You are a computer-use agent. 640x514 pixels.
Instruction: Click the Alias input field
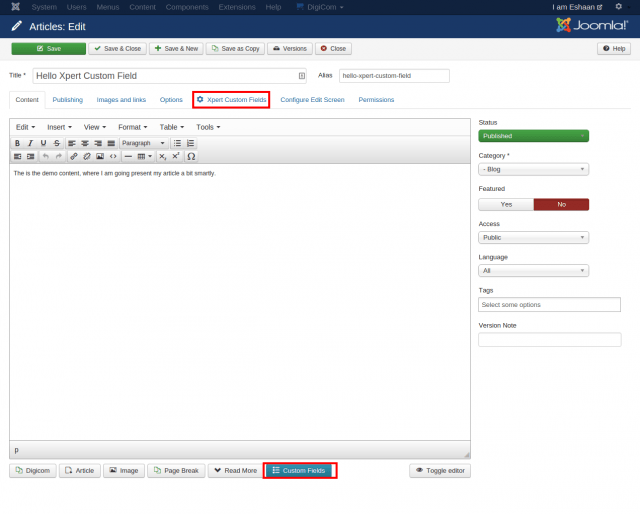coord(394,76)
